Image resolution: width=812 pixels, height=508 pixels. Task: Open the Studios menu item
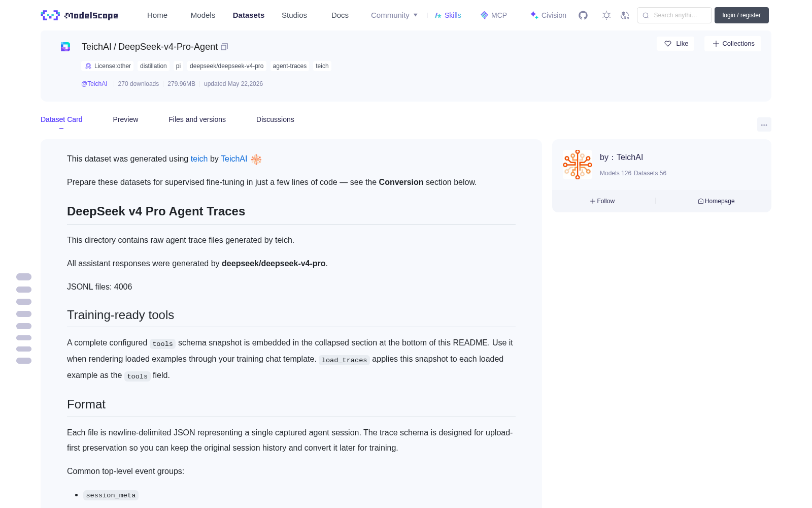click(294, 15)
